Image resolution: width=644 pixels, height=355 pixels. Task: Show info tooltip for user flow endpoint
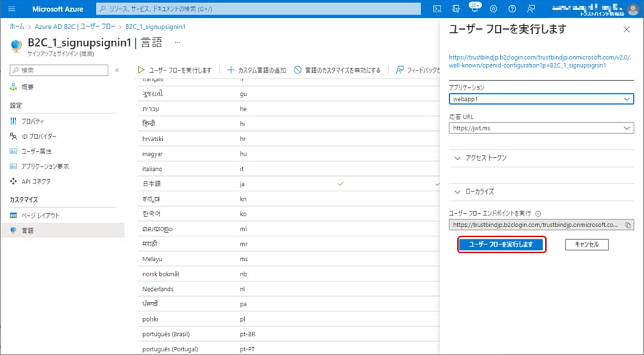pyautogui.click(x=538, y=214)
